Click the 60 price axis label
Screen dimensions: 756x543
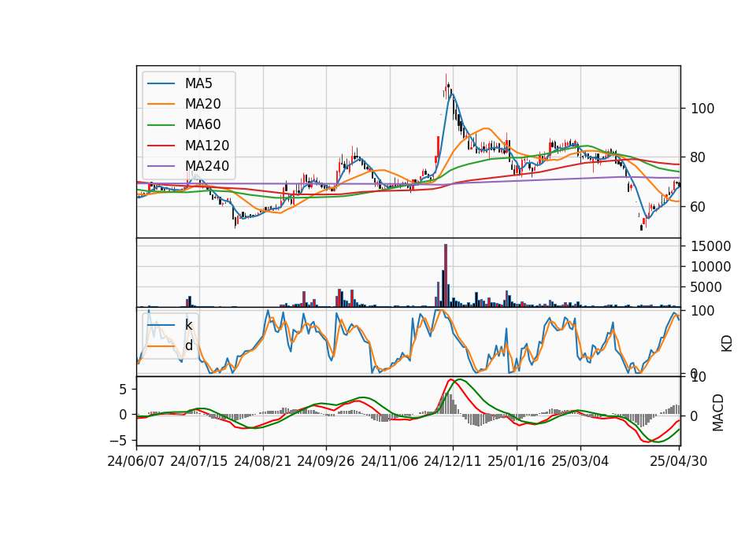pyautogui.click(x=699, y=207)
